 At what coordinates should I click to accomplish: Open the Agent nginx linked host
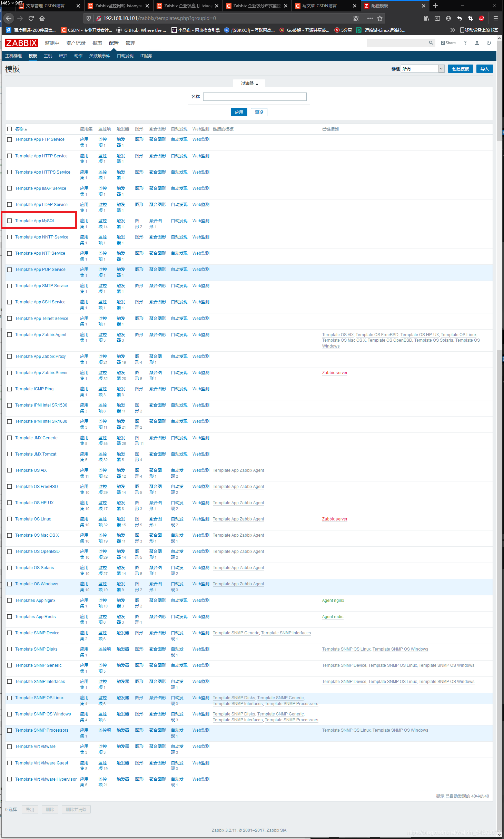[x=333, y=601]
